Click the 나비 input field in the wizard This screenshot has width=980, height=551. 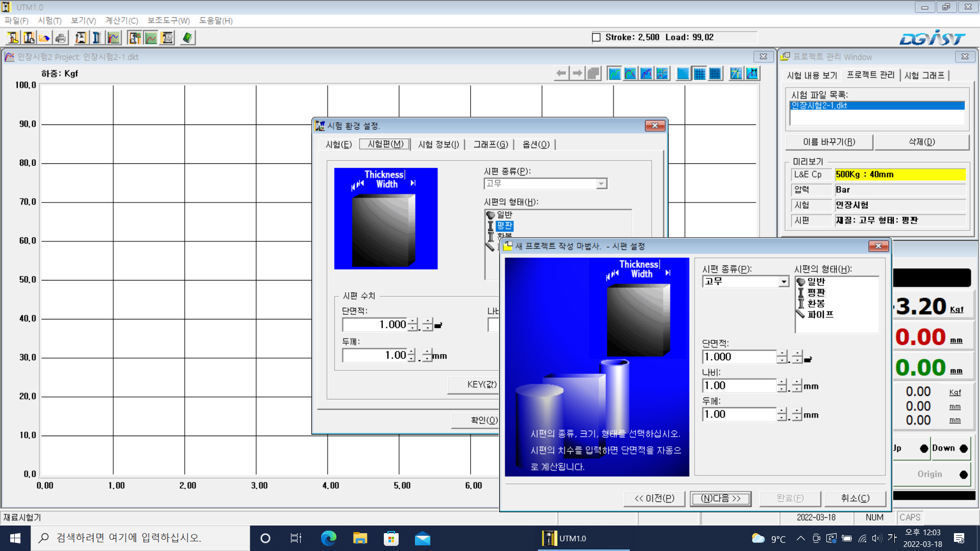[739, 386]
